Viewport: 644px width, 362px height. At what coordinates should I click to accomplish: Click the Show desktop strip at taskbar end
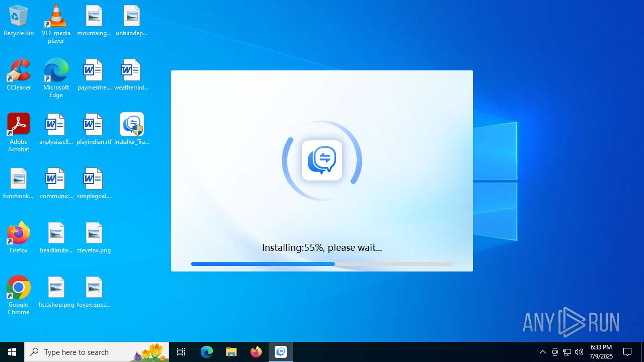click(x=642, y=352)
